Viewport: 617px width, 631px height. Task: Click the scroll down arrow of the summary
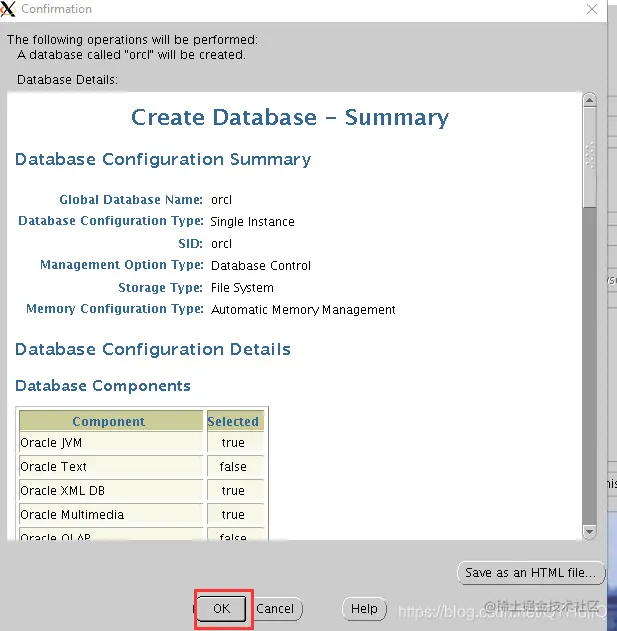coord(590,532)
